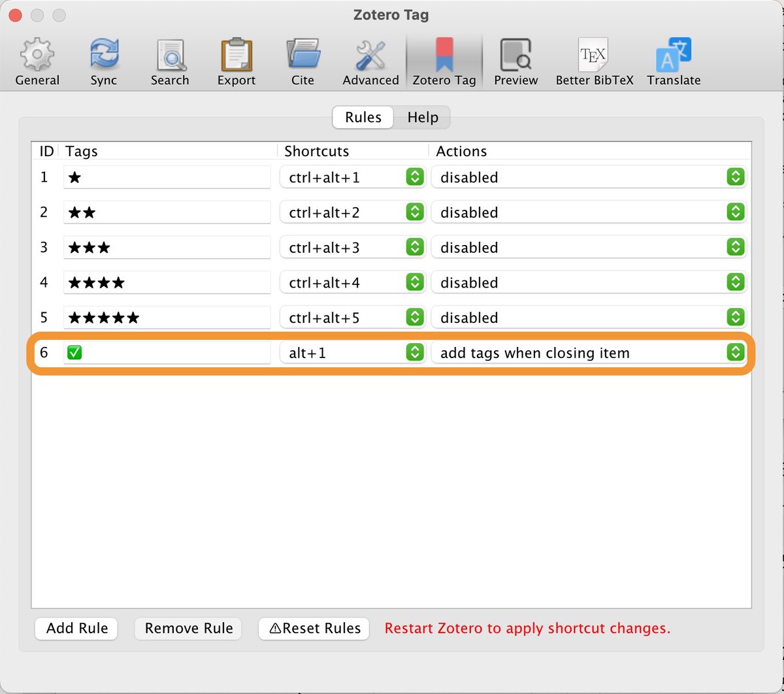This screenshot has height=694, width=784.
Task: Click the Shortcuts column header
Action: pos(317,151)
